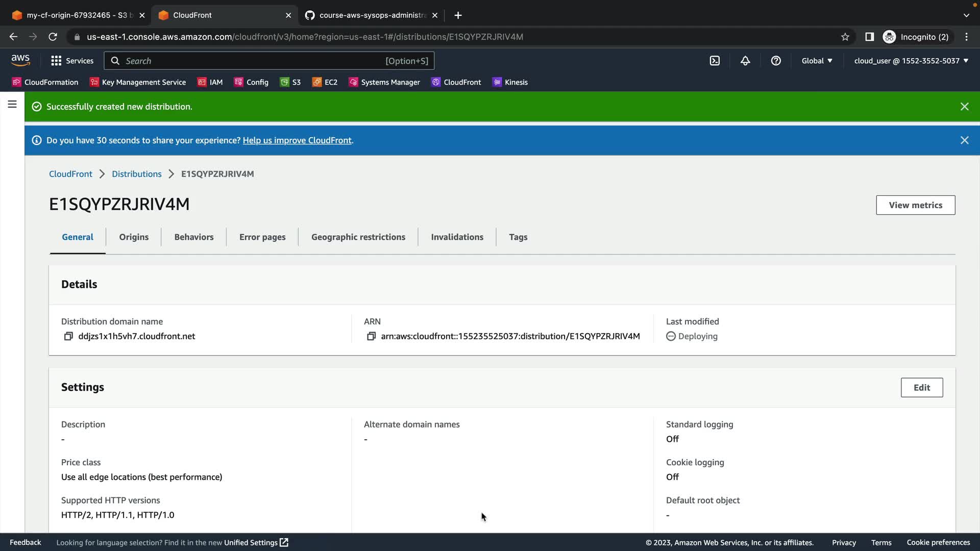Copy the distribution domain name
Screen dimensions: 980x551
tap(68, 336)
